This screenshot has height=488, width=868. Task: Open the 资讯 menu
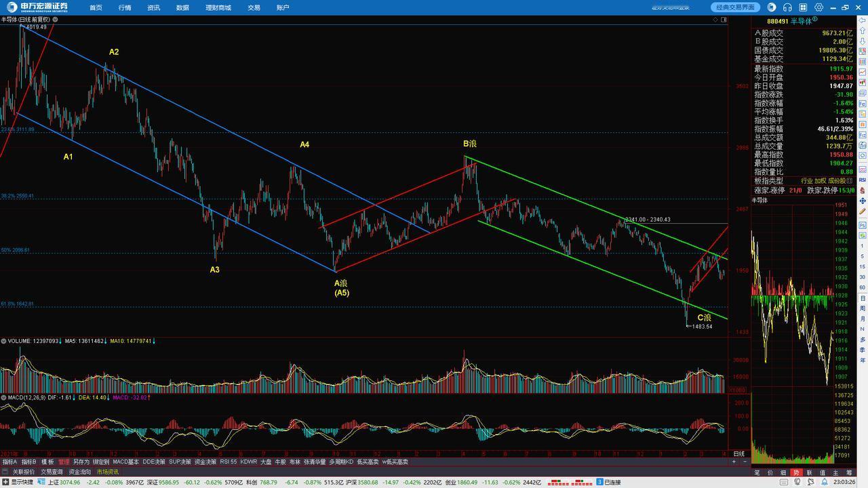tap(153, 7)
